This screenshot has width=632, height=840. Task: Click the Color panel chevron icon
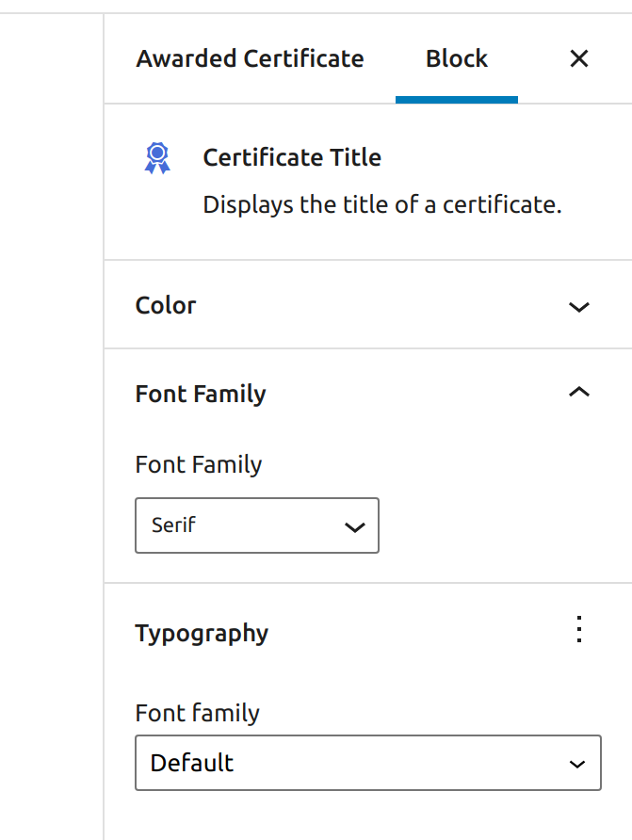[x=578, y=306]
